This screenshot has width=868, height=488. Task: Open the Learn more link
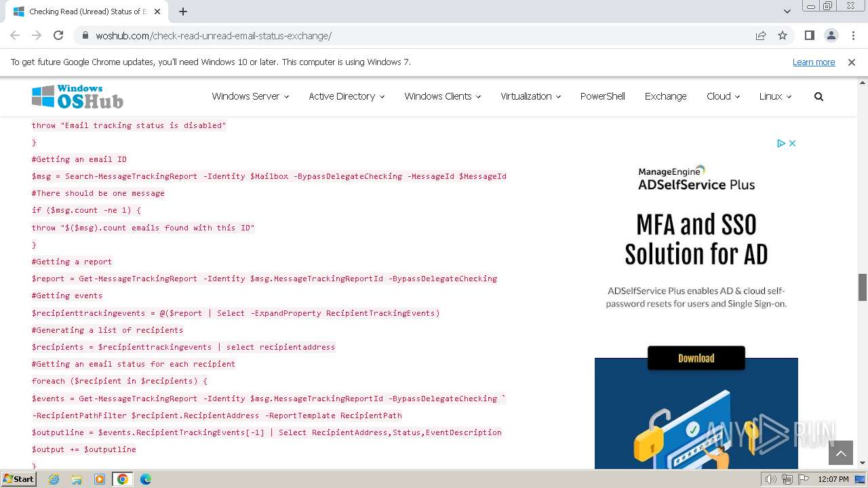pyautogui.click(x=814, y=62)
